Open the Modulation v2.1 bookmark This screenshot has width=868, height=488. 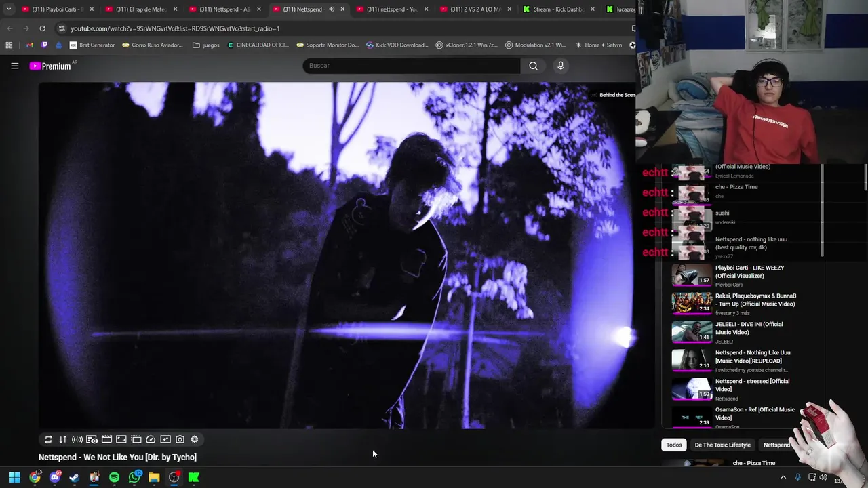(x=536, y=45)
